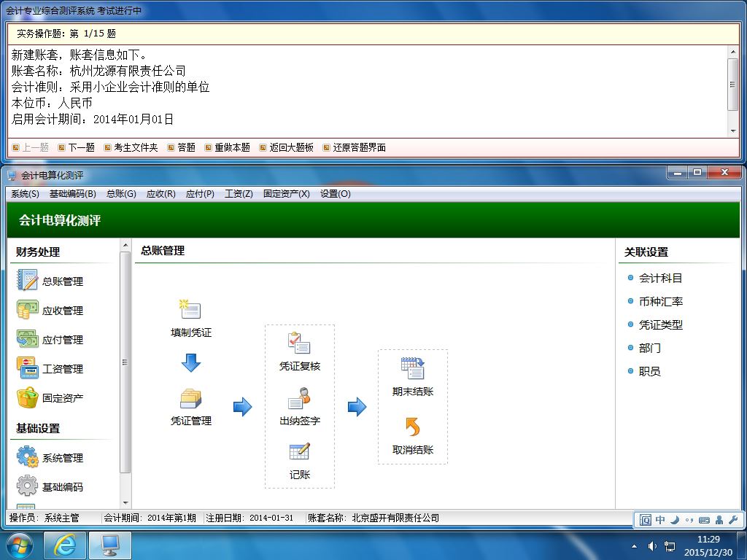Click 账套名称 北京盛开有限责任公司 in status bar
747x560 pixels.
point(373,518)
